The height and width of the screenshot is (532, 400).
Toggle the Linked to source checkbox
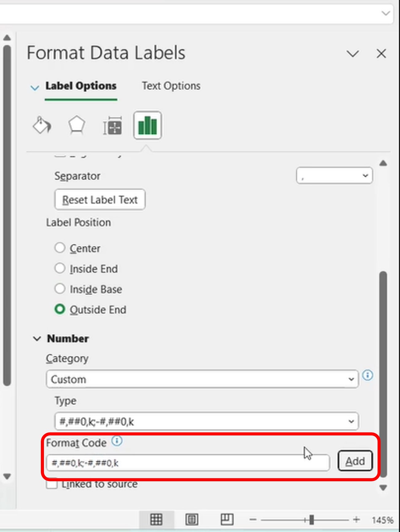(52, 484)
